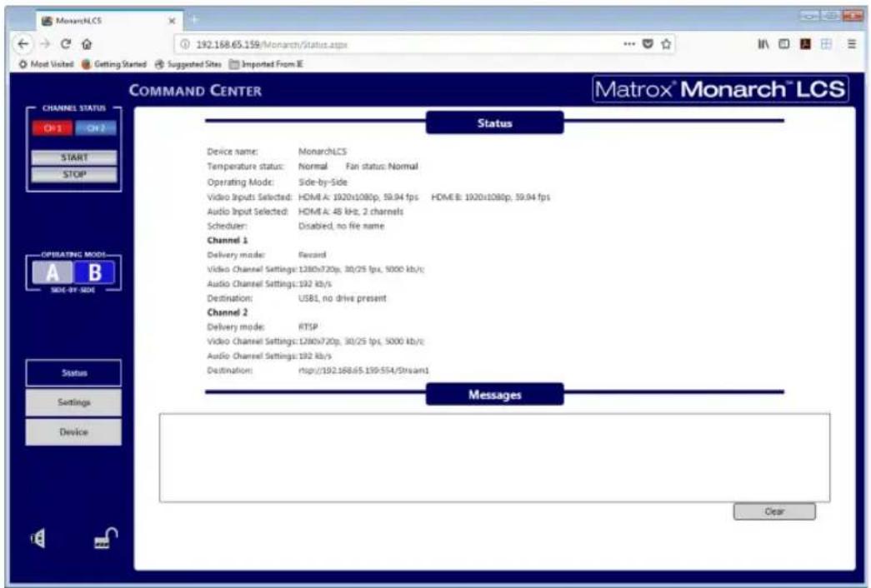Click the speaker audio icon in sidebar
This screenshot has height=588, width=871.
(x=38, y=538)
